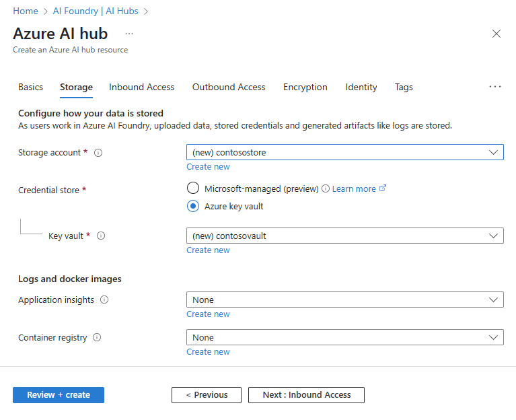Go to Home breadcrumb
The height and width of the screenshot is (420, 516).
pyautogui.click(x=26, y=11)
